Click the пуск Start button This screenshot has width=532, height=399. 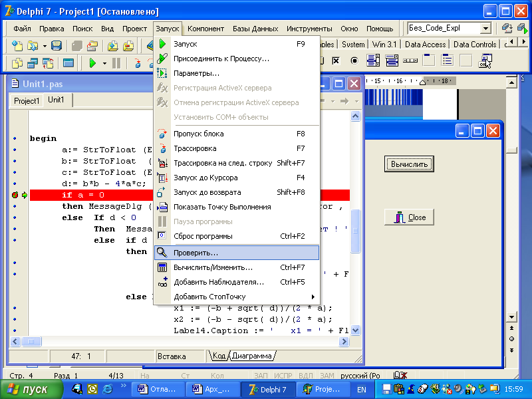pos(31,389)
